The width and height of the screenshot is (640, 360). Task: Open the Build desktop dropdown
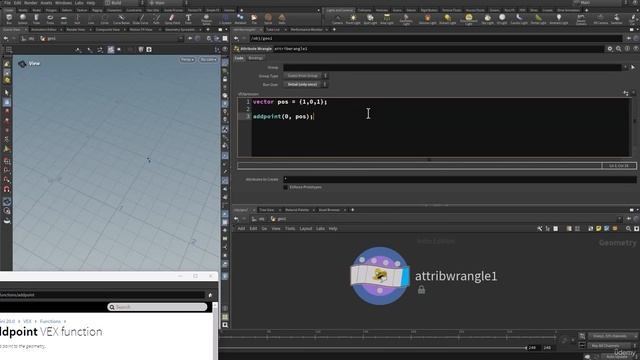(x=124, y=3)
